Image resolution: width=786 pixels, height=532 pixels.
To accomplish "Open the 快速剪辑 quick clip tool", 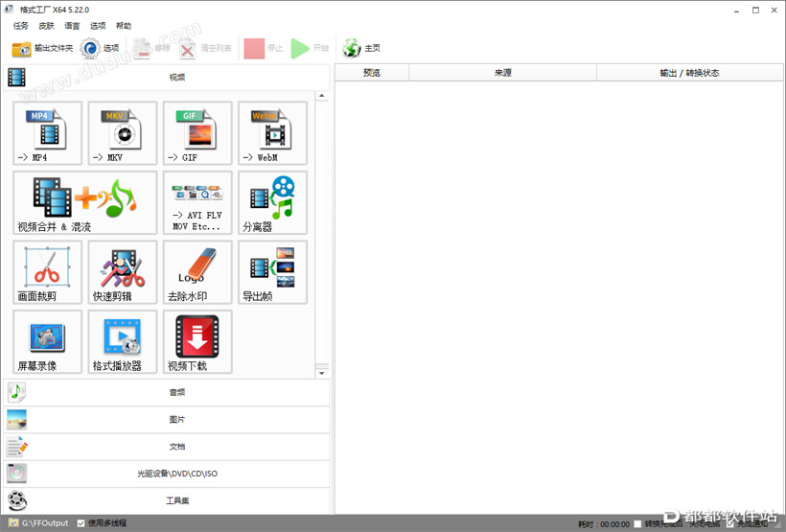I will (x=122, y=272).
